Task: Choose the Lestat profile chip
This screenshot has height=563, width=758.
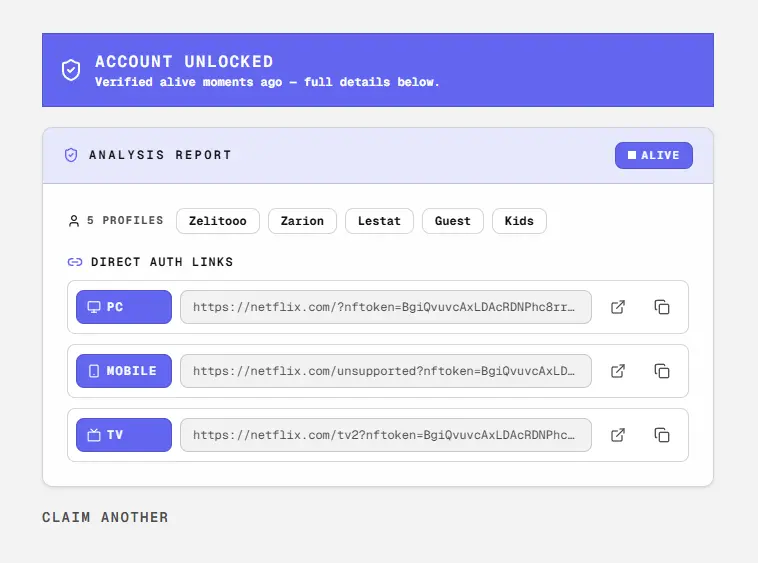Action: (x=379, y=221)
